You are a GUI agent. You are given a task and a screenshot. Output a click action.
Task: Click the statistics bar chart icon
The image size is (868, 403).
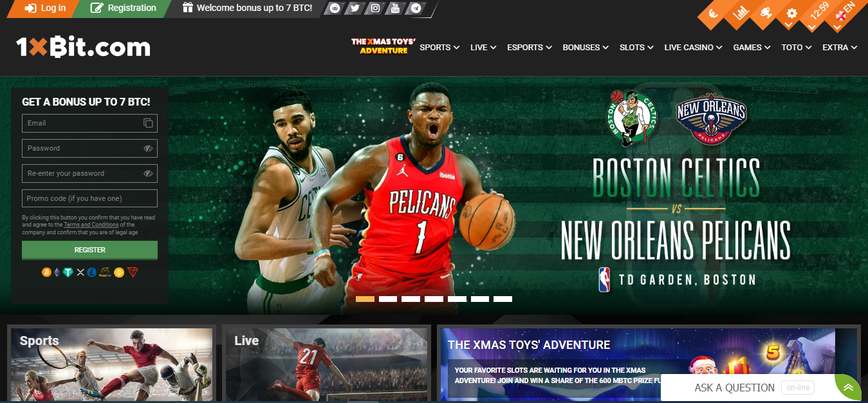(741, 13)
